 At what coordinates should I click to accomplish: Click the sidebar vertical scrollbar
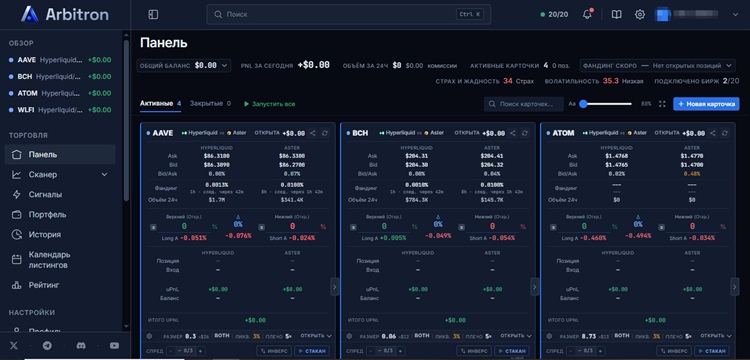tap(126, 120)
